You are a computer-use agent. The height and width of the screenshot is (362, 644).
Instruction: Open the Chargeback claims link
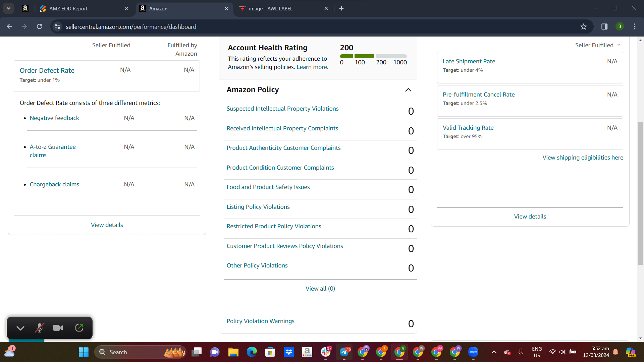click(54, 184)
